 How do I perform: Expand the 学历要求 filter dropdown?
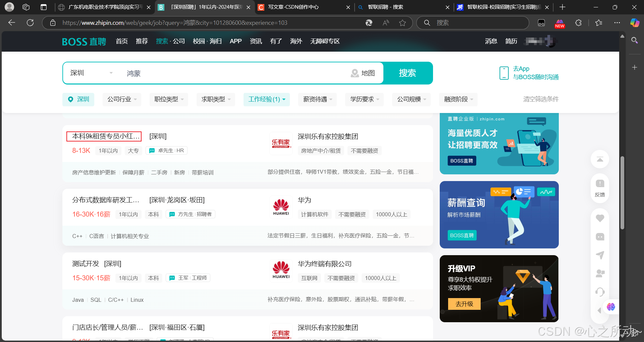tap(365, 99)
